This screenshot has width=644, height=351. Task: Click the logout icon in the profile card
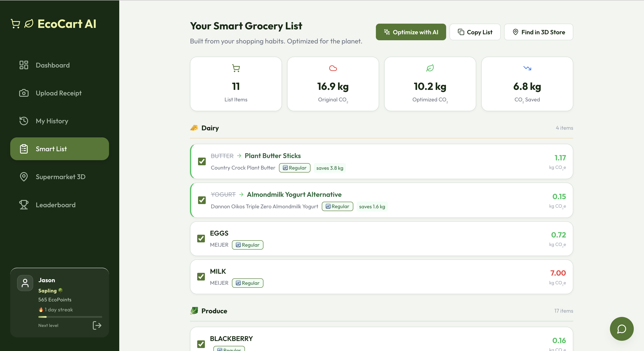[97, 325]
